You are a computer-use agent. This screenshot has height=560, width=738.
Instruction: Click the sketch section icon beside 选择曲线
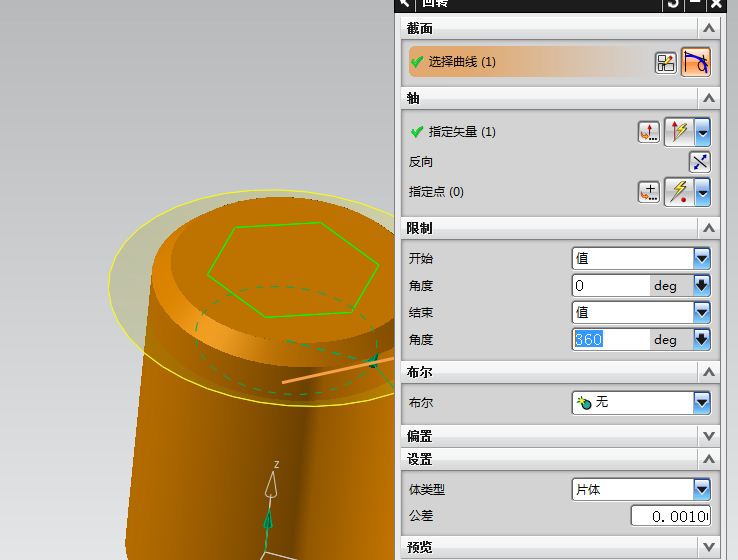(x=666, y=62)
